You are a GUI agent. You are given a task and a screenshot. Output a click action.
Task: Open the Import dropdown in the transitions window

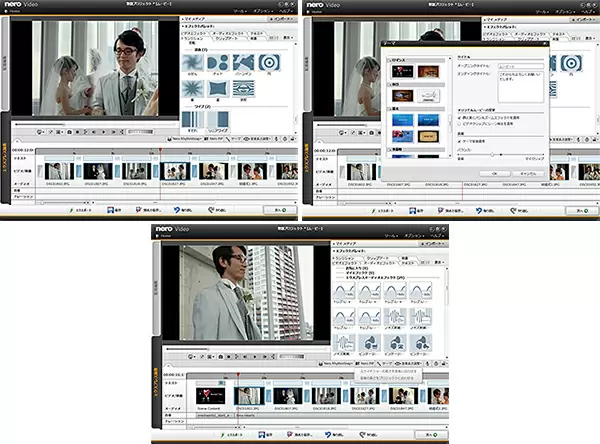point(281,19)
